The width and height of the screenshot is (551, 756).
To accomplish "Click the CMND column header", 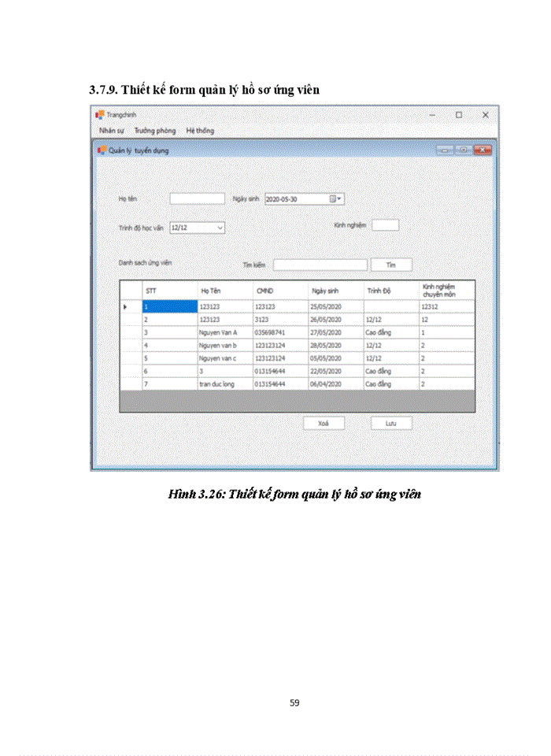I will [280, 291].
